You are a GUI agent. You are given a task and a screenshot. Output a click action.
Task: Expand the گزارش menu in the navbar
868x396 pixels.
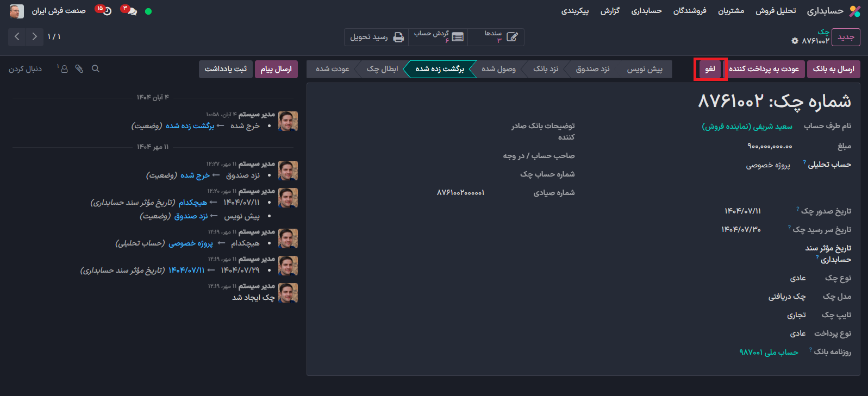[610, 11]
